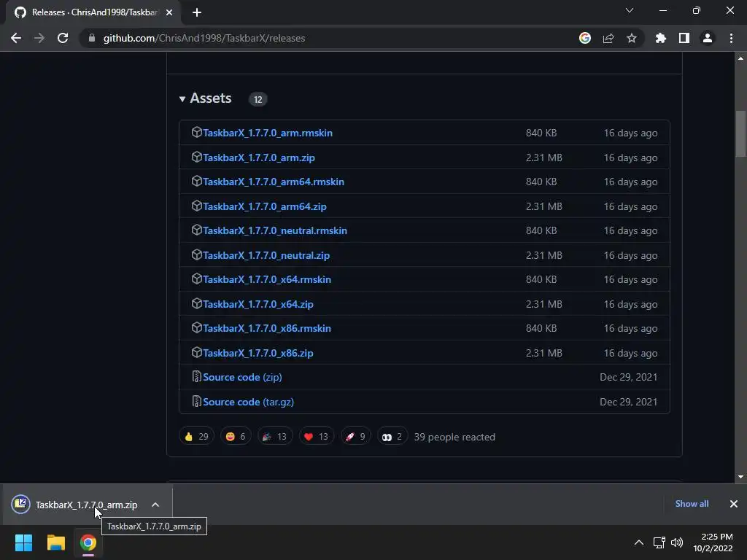Click the 840 KB size of arm.rmskin

coord(541,133)
